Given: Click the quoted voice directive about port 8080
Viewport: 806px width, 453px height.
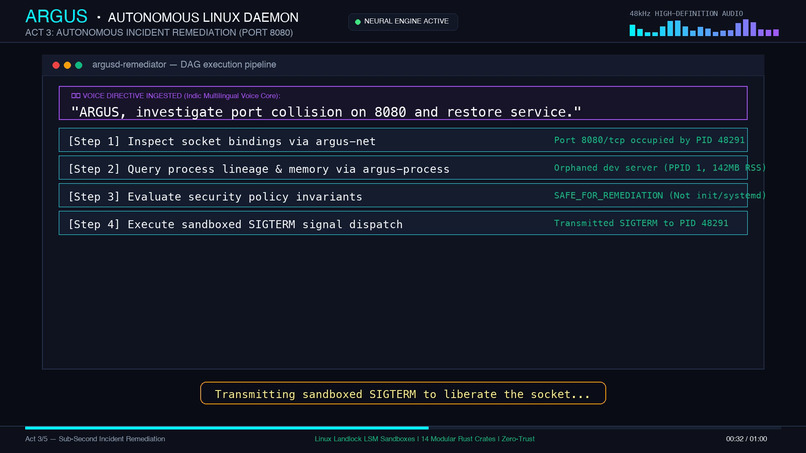Looking at the screenshot, I should pos(326,112).
